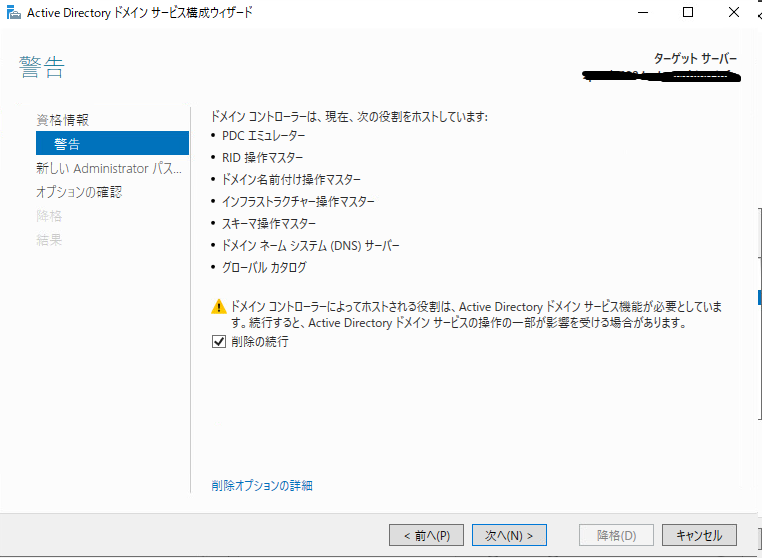This screenshot has width=762, height=558.
Task: Select the PDC エミュレーター list item
Action: pos(263,136)
